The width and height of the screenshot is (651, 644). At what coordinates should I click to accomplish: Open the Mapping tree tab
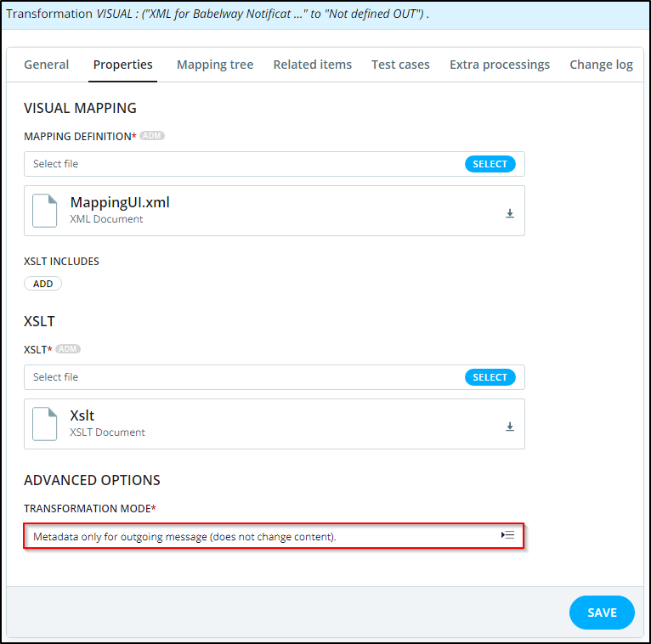click(215, 65)
